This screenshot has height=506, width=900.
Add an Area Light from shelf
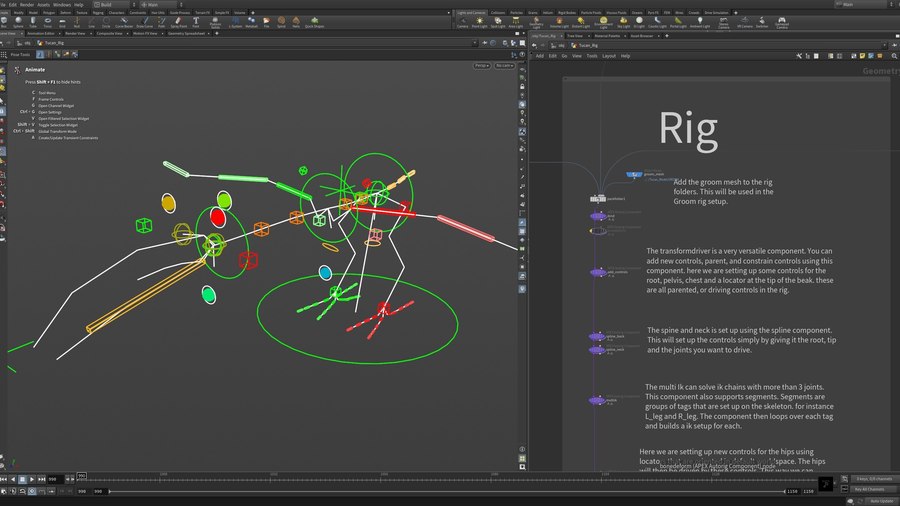click(515, 22)
